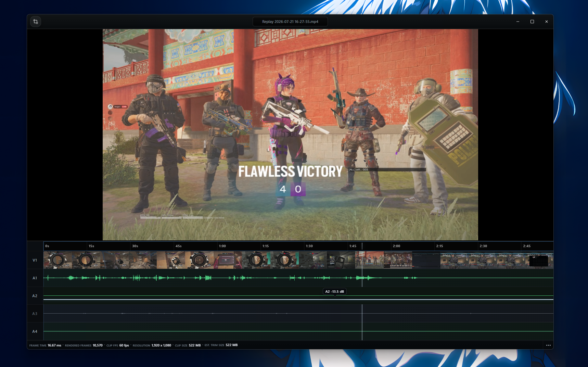The width and height of the screenshot is (588, 367).
Task: Jump to 2:15 on the timeline ruler
Action: [440, 246]
